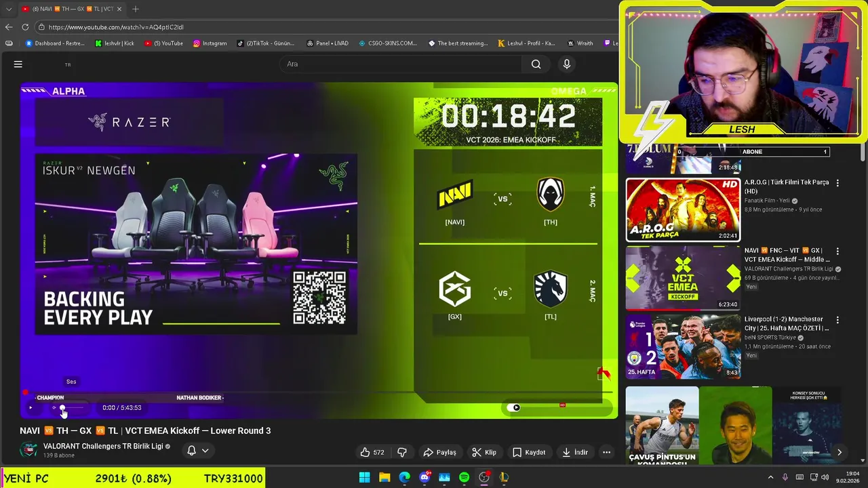868x488 pixels.
Task: Open the Wraith bookmark
Action: (x=580, y=43)
